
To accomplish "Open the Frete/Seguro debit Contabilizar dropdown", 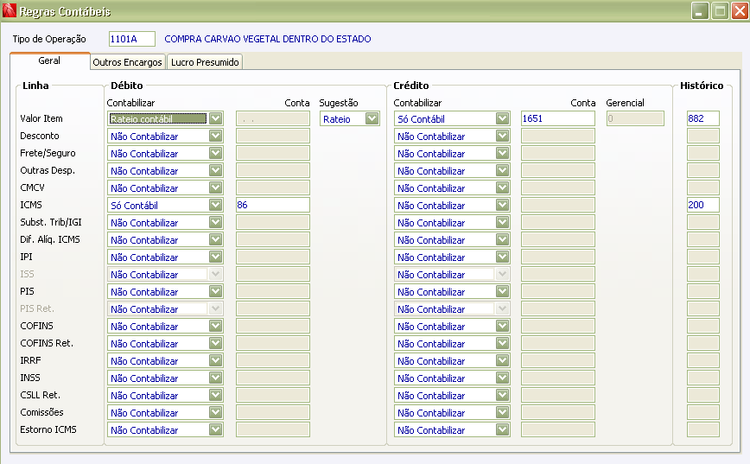I will [x=216, y=154].
